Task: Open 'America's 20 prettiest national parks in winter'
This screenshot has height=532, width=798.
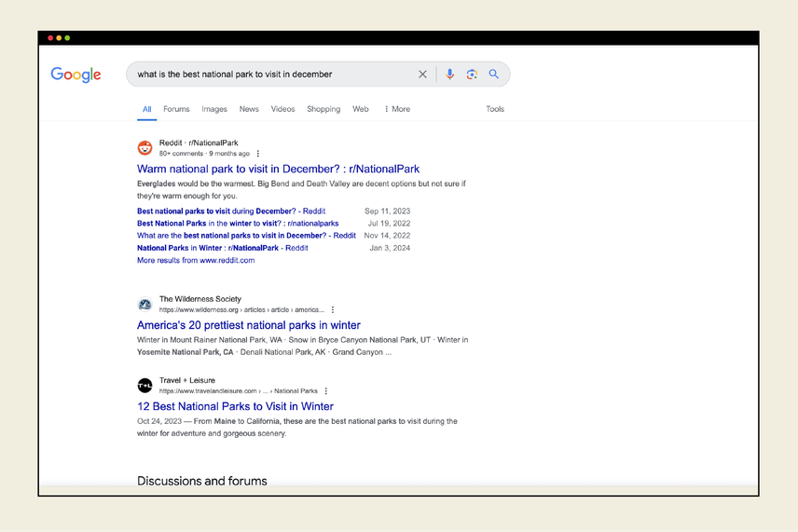Action: coord(248,325)
